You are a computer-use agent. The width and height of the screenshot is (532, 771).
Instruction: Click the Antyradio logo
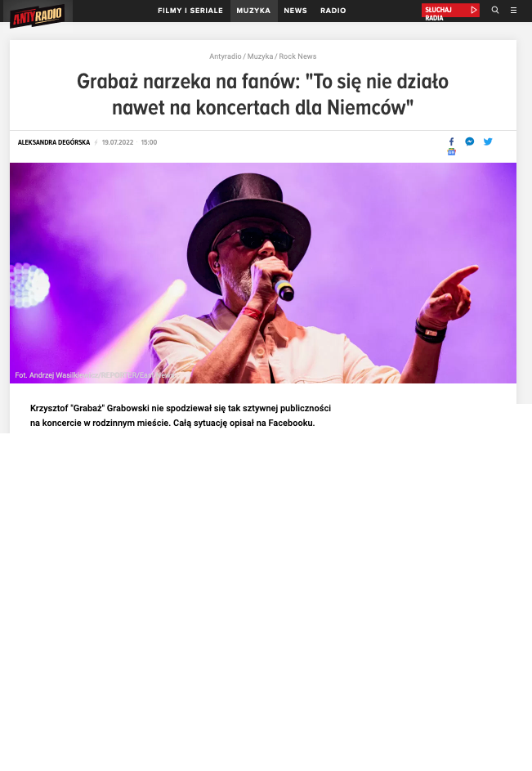pos(38,15)
